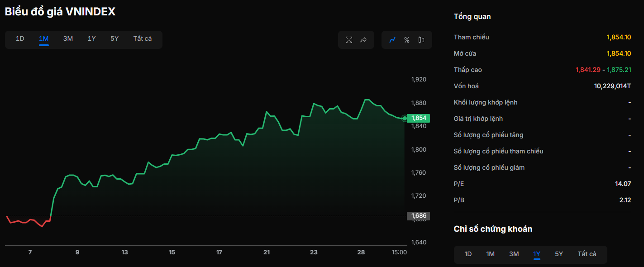Choose 1M under Chỉ số chứng khoán

(491, 254)
